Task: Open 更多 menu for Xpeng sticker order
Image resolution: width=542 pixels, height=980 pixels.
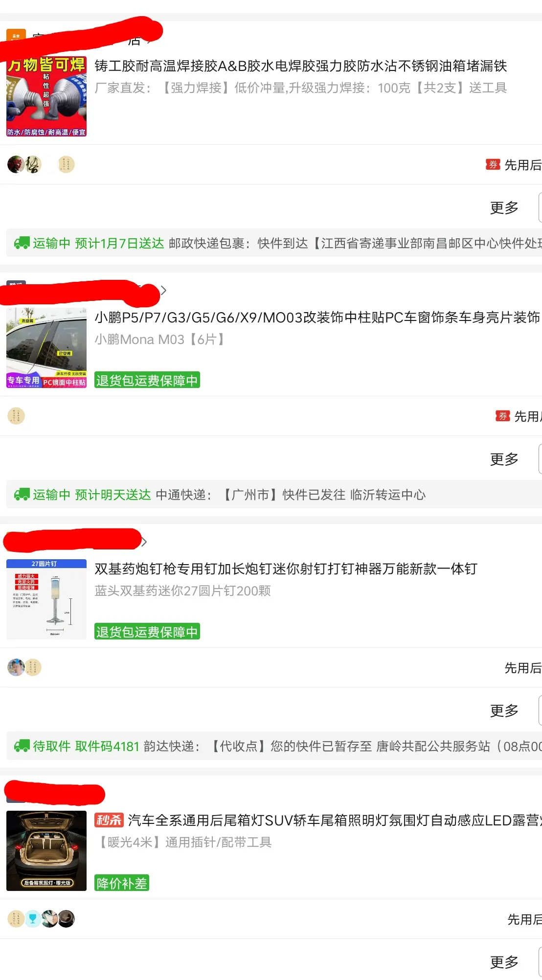Action: click(504, 459)
